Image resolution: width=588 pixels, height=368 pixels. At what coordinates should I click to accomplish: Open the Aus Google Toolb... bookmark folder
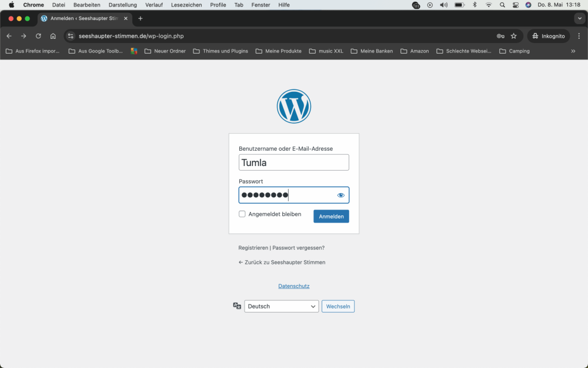96,51
